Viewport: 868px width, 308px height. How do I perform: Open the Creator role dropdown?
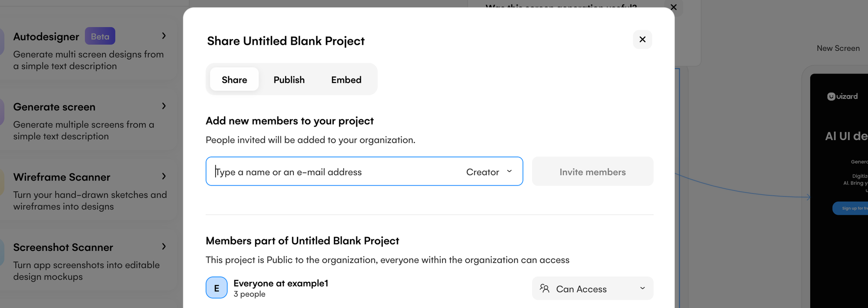[489, 172]
